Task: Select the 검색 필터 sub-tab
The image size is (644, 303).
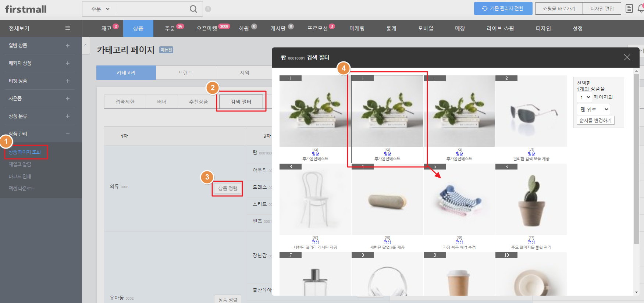Action: point(241,102)
